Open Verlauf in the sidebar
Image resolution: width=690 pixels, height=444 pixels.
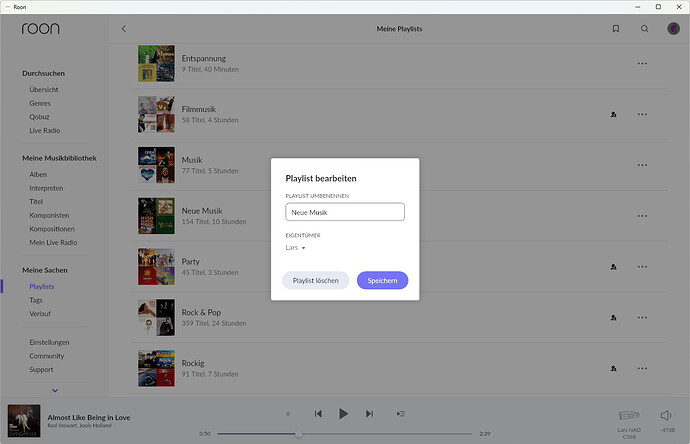click(x=40, y=314)
